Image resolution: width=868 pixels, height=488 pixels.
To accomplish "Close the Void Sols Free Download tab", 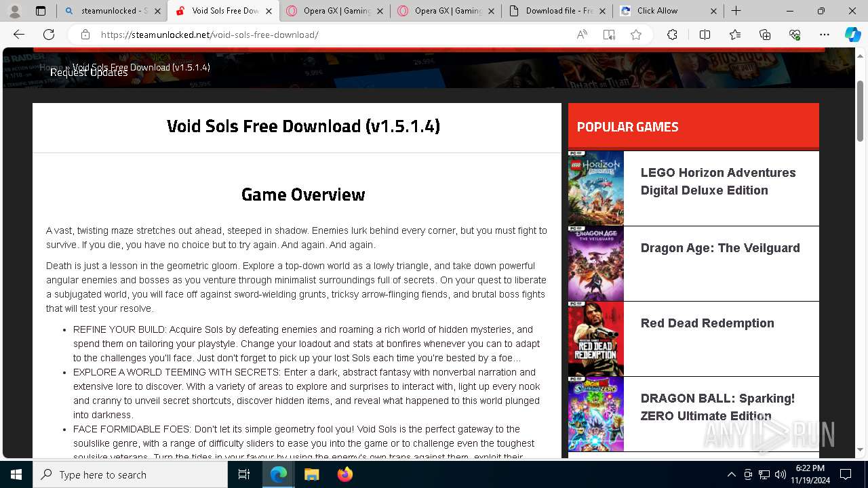I will (268, 11).
